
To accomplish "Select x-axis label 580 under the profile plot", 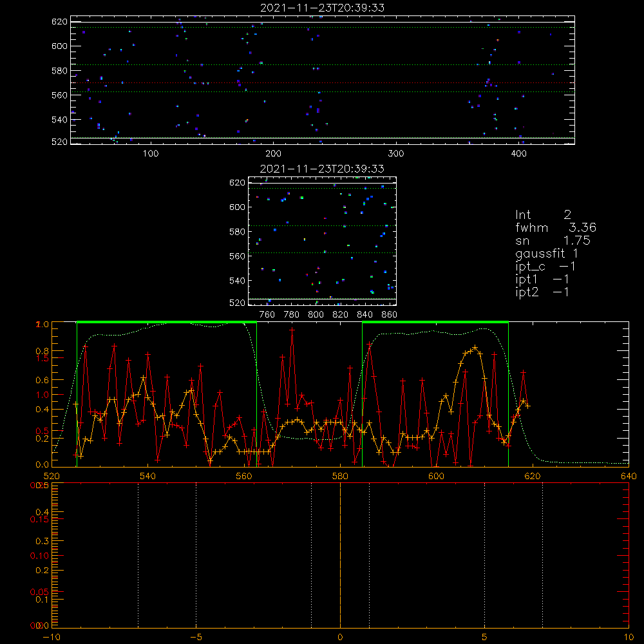I will [340, 477].
